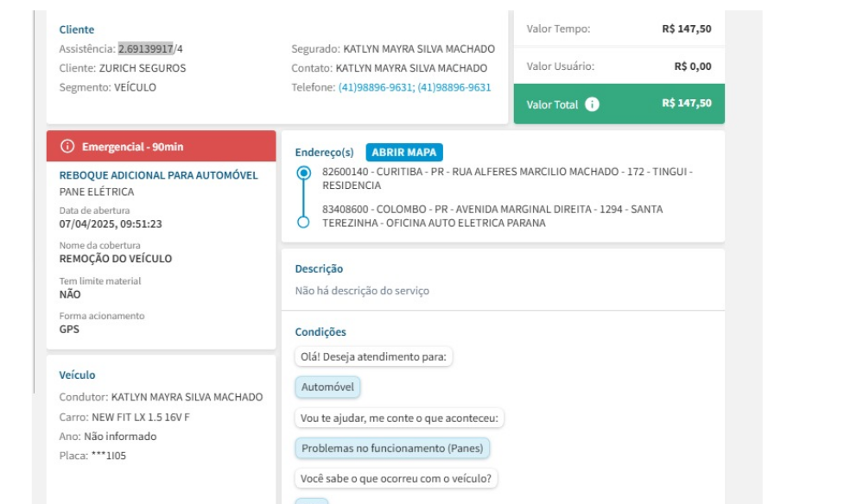Viewport: 844px width, 504px height.
Task: Click the GPS activation method value
Action: pyautogui.click(x=69, y=329)
